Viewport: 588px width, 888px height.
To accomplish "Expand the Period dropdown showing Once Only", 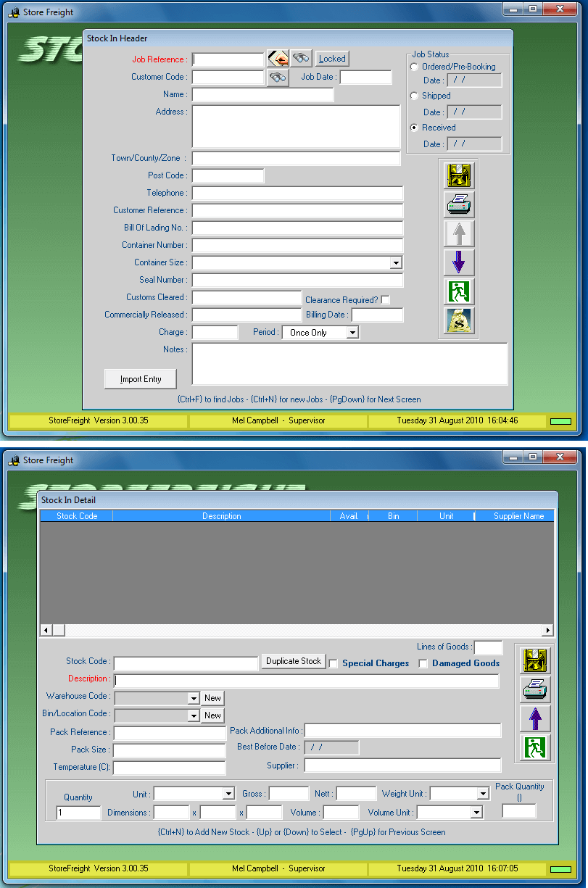I will [352, 333].
